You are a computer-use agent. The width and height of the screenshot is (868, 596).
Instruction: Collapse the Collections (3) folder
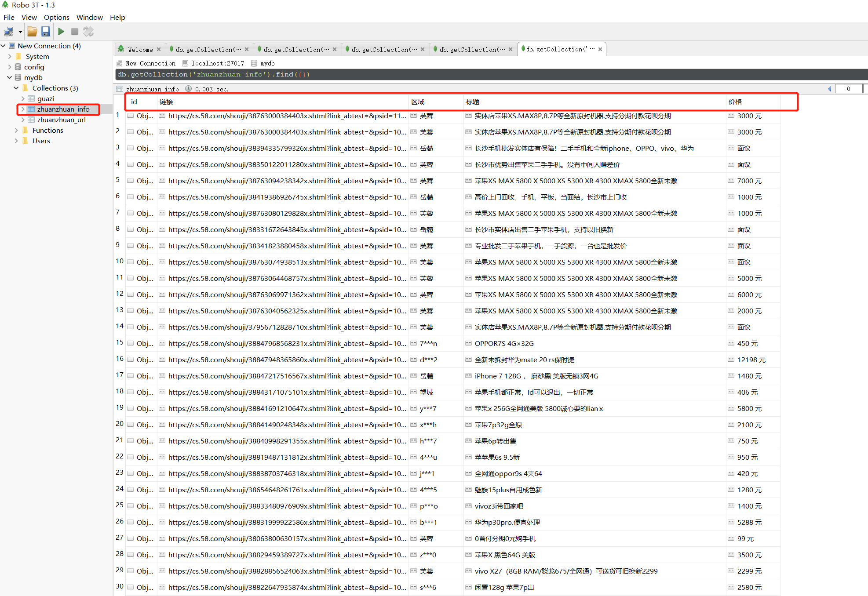[x=16, y=88]
